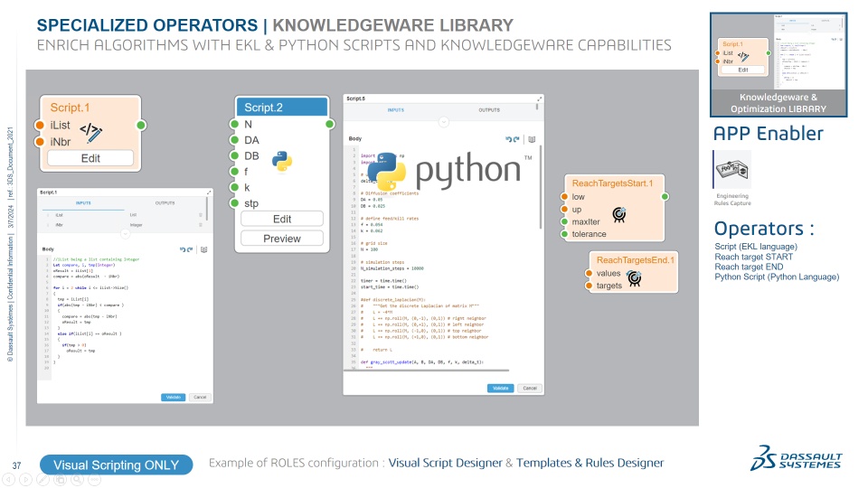This screenshot has width=868, height=488.
Task: Select values input port on ReachTargetsEnd.1
Action: point(589,273)
